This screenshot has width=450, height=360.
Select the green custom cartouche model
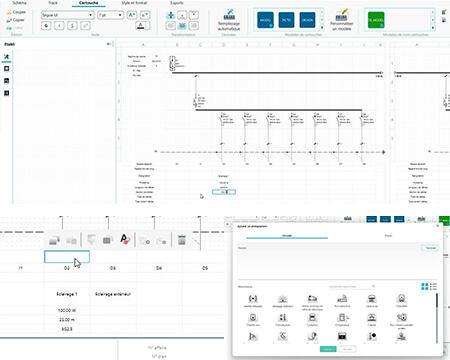(x=376, y=20)
